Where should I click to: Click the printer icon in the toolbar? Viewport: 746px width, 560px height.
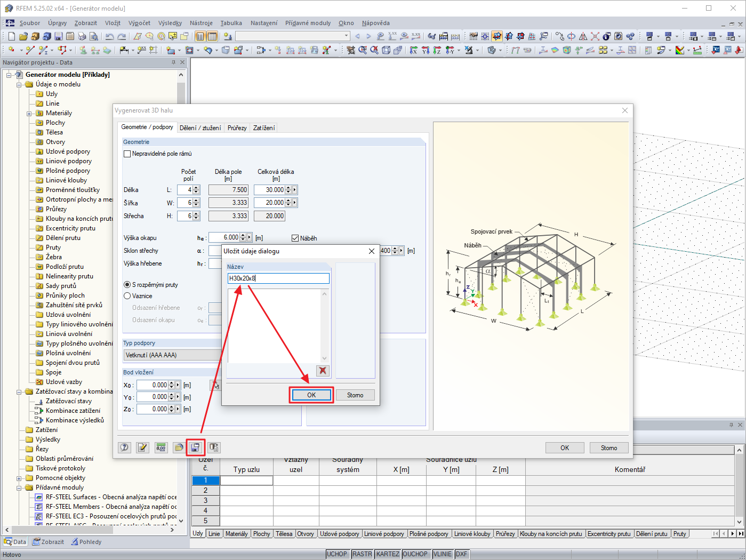[x=82, y=36]
